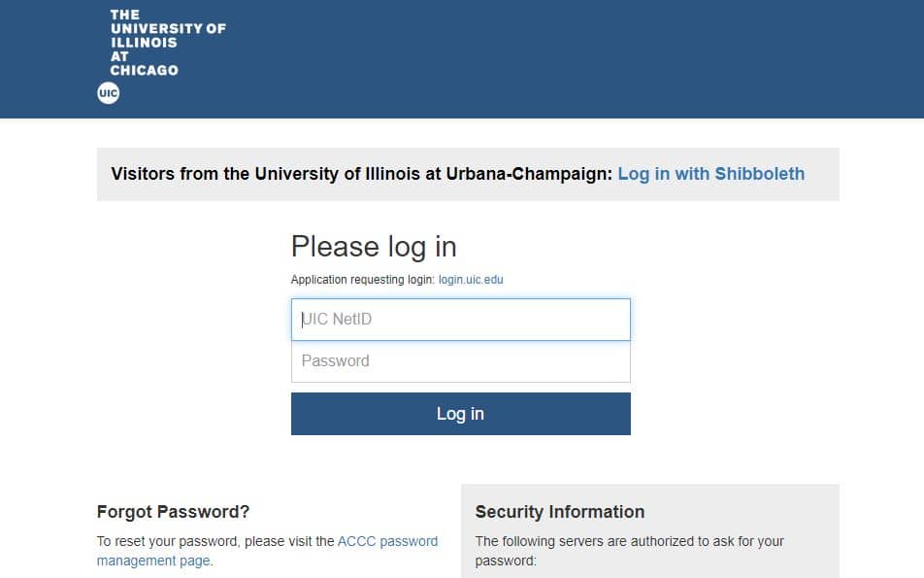The image size is (924, 578).
Task: Visit the ACCC password link
Action: point(388,541)
